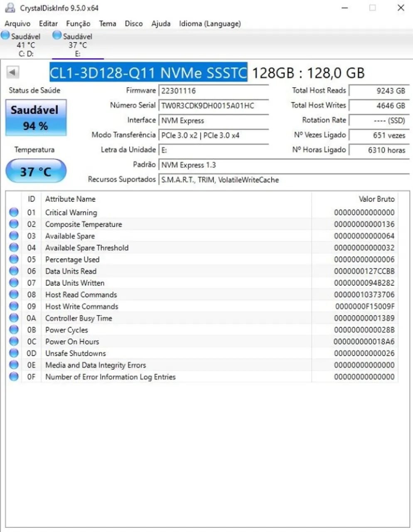Click the 37 °C temperature button

(x=36, y=171)
